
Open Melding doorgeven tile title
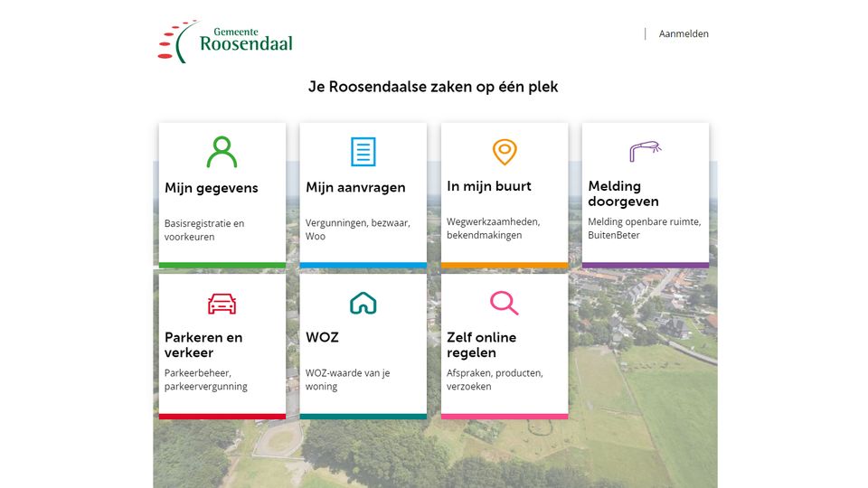(x=623, y=193)
